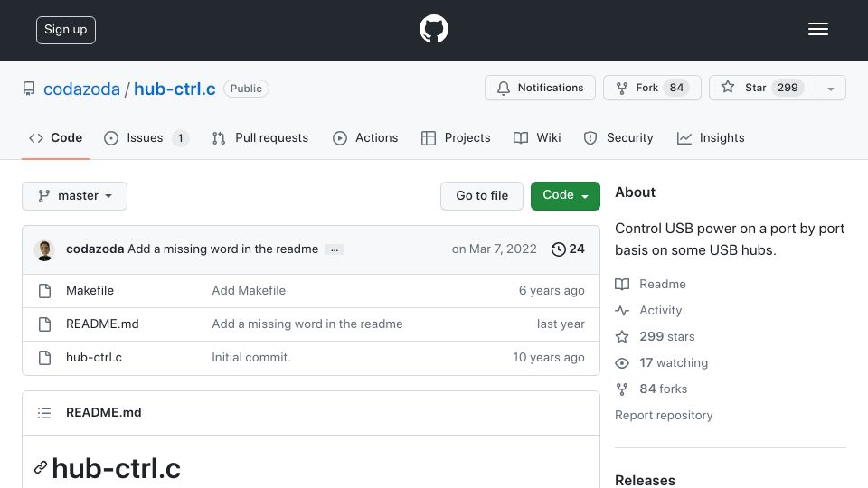Open the README table of contents icon
The image size is (868, 488).
44,413
